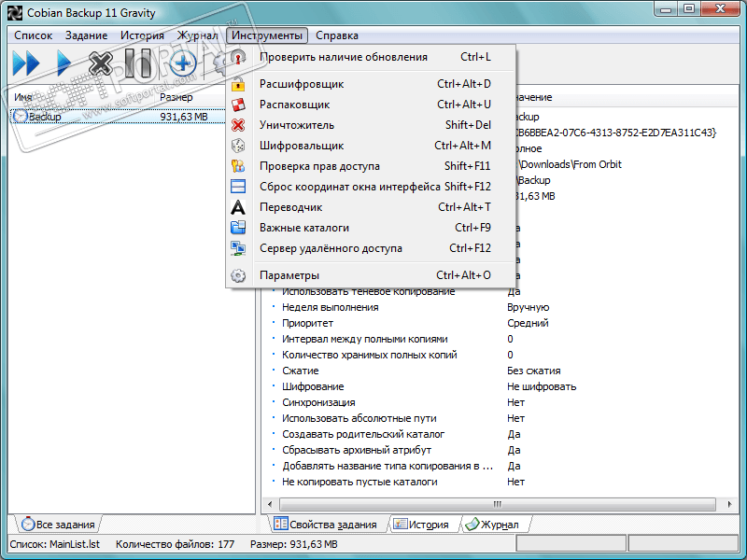Choose Шифровальщик menu entry

371,146
